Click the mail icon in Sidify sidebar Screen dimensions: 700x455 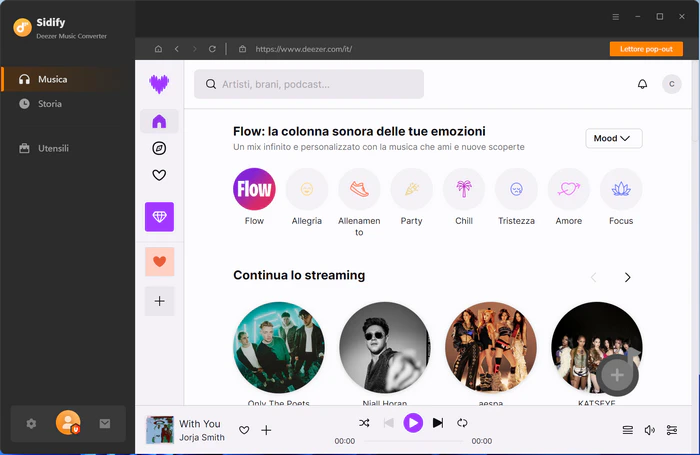click(105, 423)
